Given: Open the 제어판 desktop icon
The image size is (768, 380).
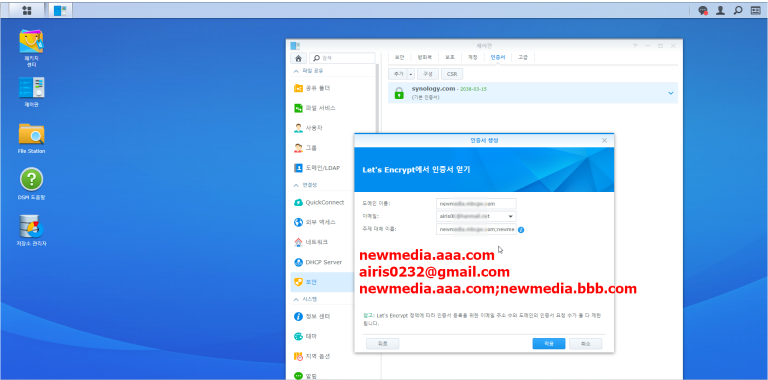Looking at the screenshot, I should pyautogui.click(x=31, y=92).
